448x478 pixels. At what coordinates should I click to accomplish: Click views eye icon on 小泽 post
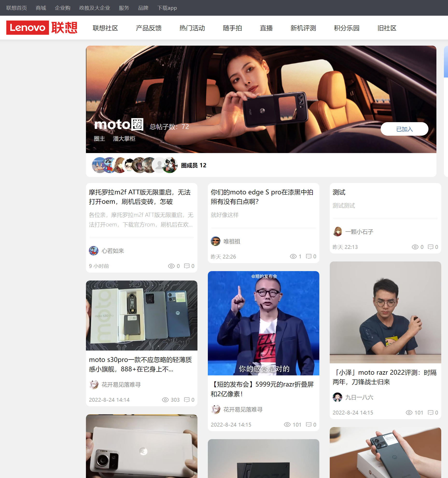pos(409,413)
